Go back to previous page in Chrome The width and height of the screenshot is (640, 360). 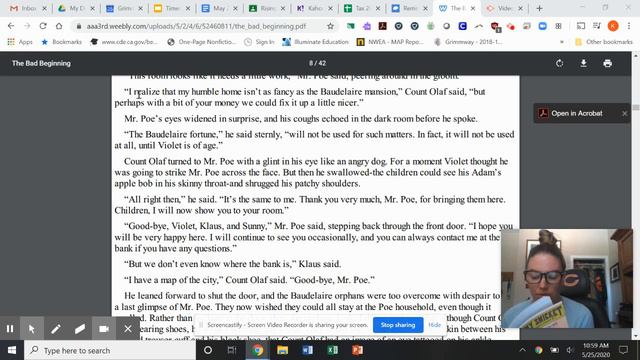11,26
